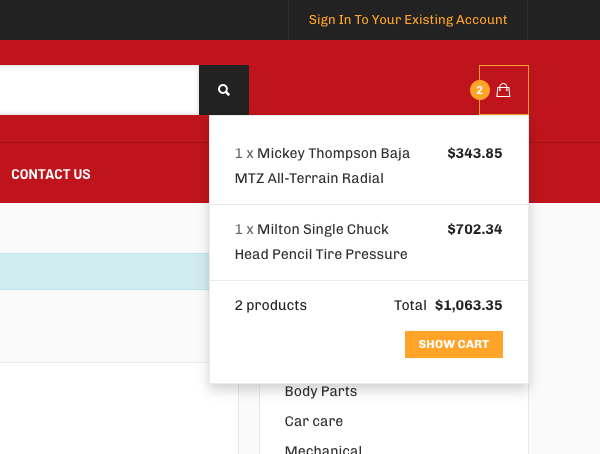This screenshot has width=600, height=454.
Task: Select the Body Parts category
Action: tap(320, 391)
